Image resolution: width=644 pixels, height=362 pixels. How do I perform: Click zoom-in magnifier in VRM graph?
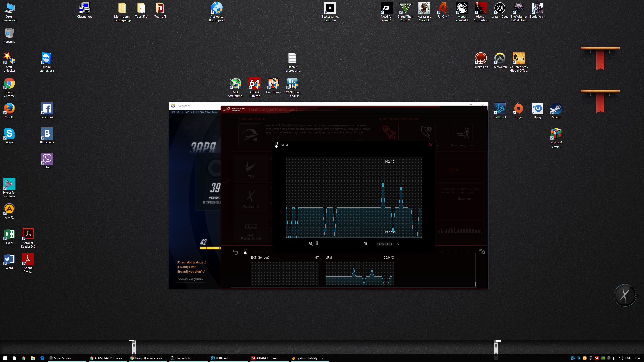(366, 244)
